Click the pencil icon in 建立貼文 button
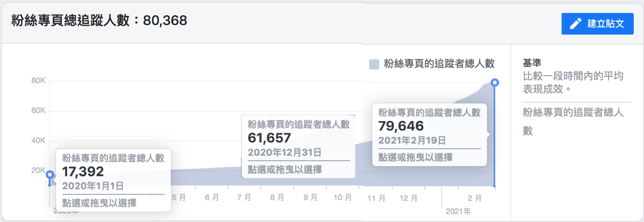 [575, 24]
